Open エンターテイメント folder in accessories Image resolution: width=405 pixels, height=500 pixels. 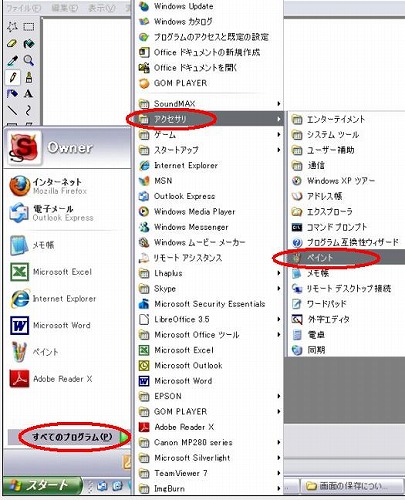(347, 119)
